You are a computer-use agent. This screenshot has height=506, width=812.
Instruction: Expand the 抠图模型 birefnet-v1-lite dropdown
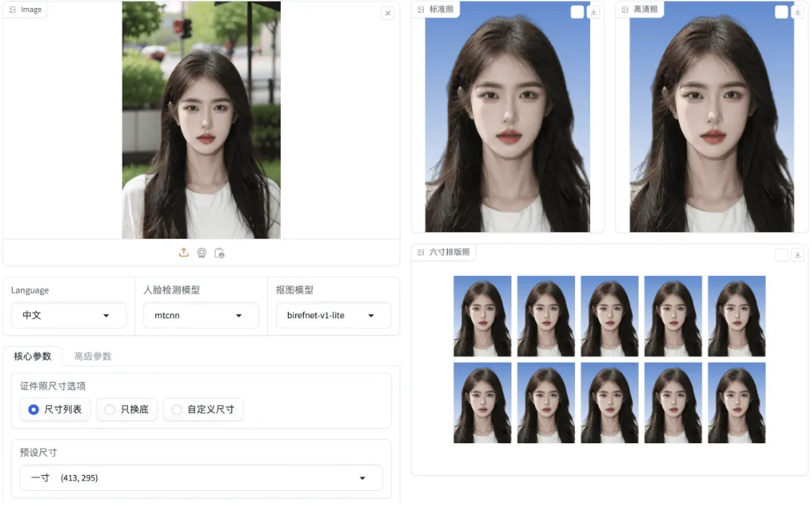(333, 315)
